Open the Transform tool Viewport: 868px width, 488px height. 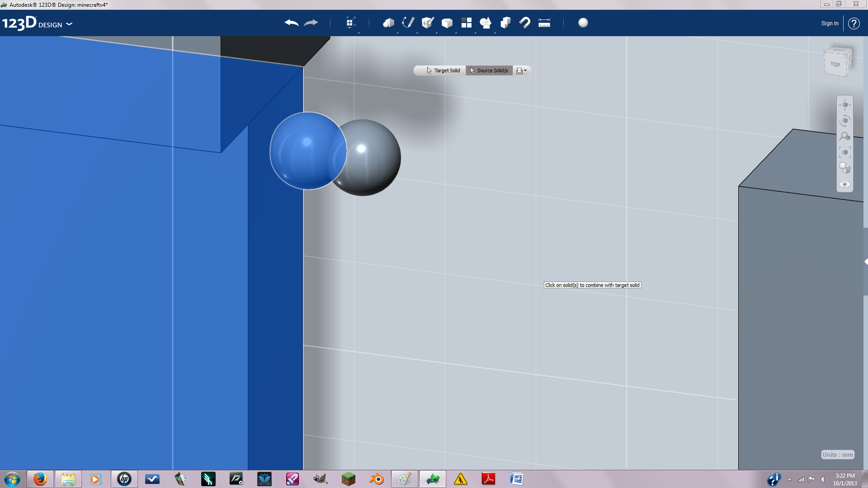pos(350,23)
